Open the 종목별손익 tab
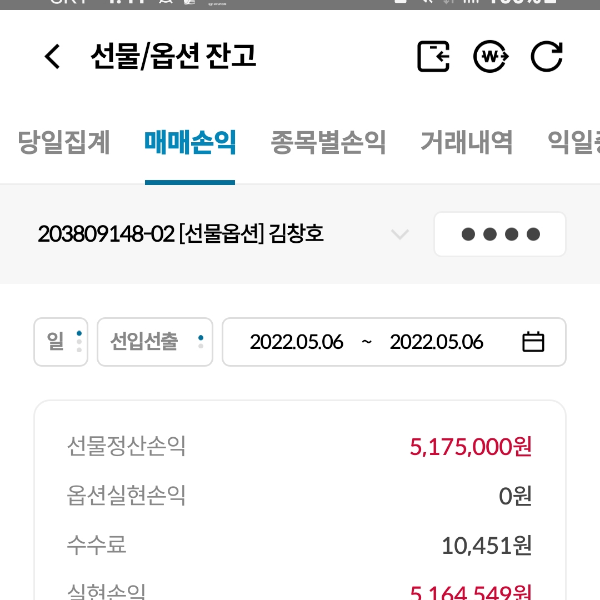 (328, 143)
